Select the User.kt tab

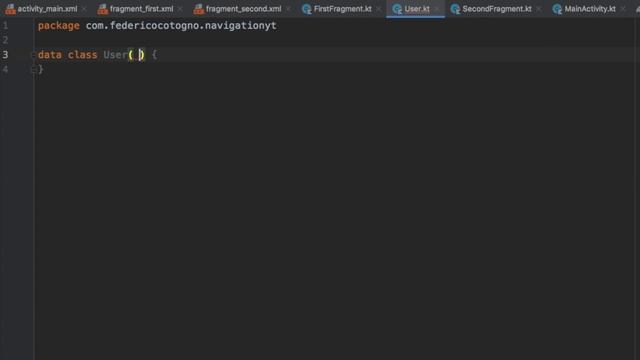[417, 9]
